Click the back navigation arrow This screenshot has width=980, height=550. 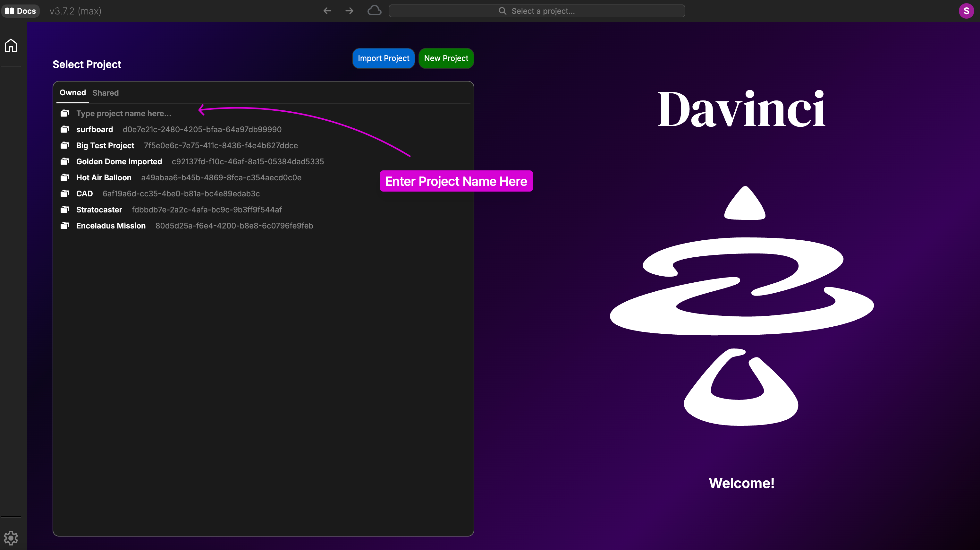click(x=327, y=11)
